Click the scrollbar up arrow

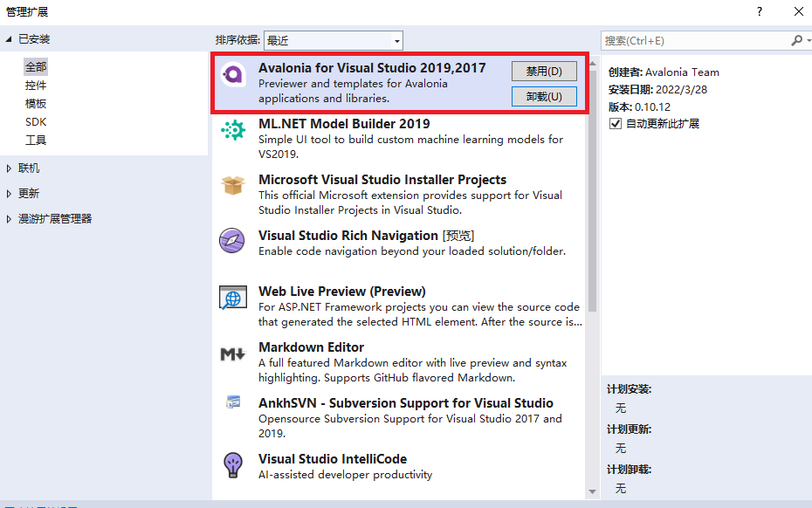point(593,63)
